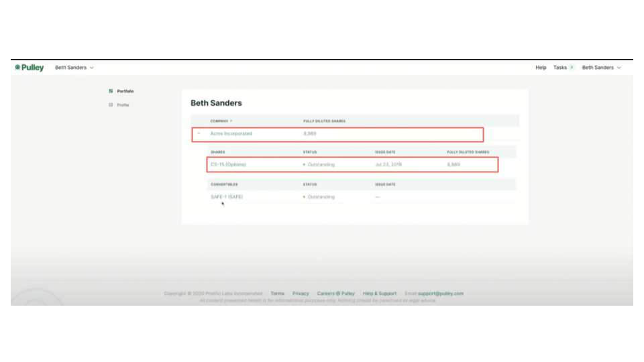Image resolution: width=644 pixels, height=362 pixels.
Task: Click the Outstanding status of SAFE-1 row
Action: pyautogui.click(x=319, y=197)
